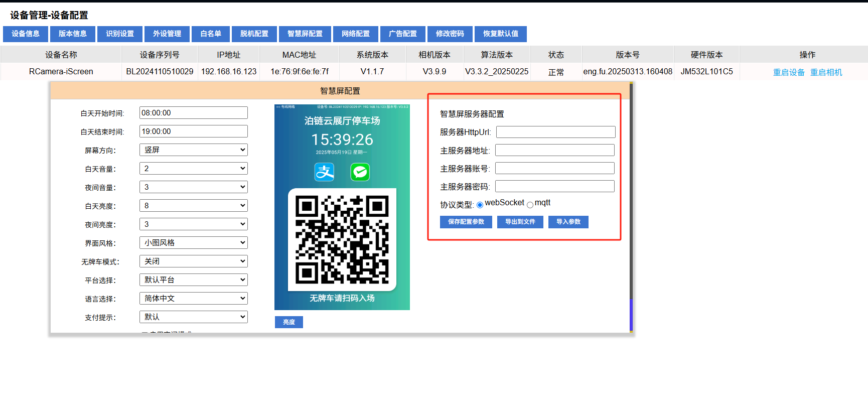This screenshot has width=868, height=417.
Task: Click the 主服务器密码 input field
Action: (555, 186)
